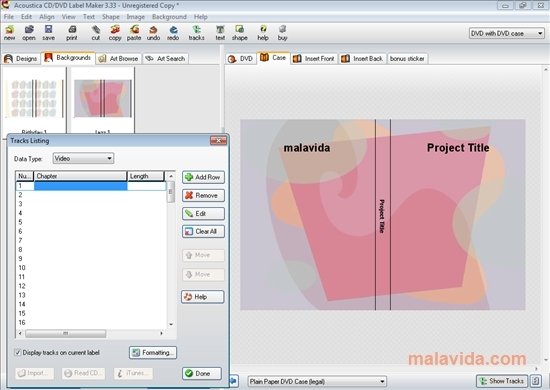550x390 pixels.
Task: Open a file with the open icon
Action: pos(29,33)
